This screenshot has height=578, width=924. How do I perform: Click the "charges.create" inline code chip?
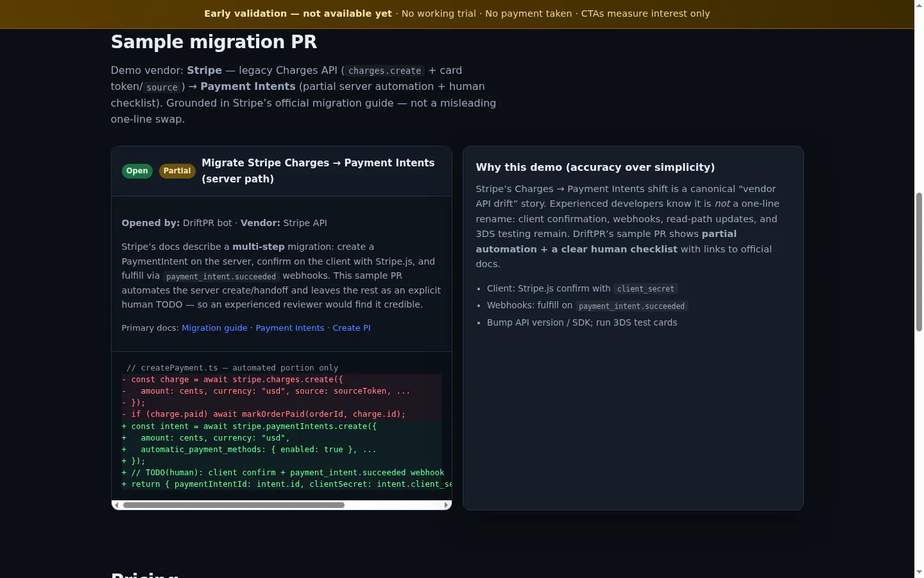[x=384, y=71]
